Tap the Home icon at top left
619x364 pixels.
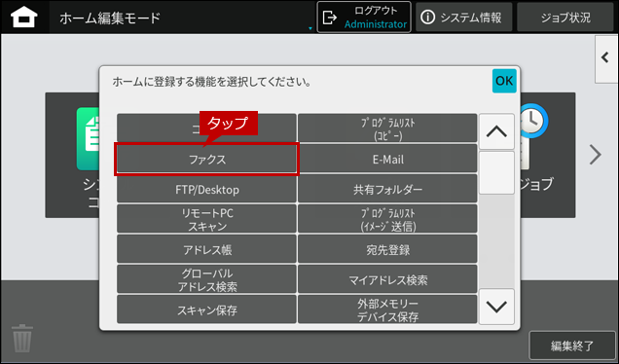(24, 18)
